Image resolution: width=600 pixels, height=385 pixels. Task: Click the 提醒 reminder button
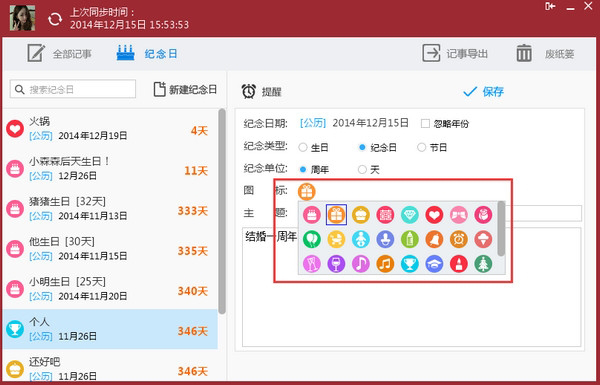[x=262, y=91]
